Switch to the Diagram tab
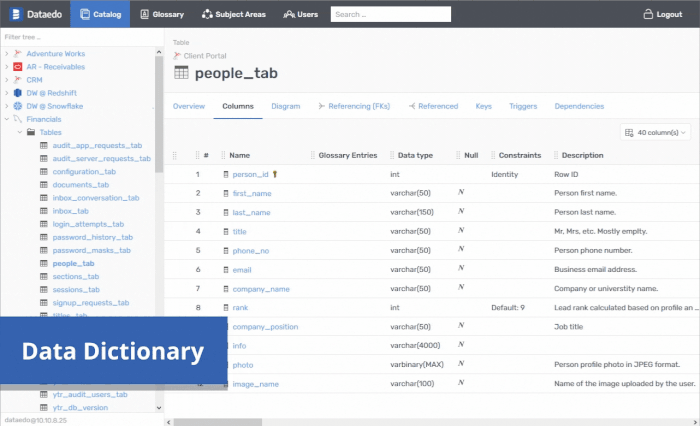 click(x=285, y=106)
